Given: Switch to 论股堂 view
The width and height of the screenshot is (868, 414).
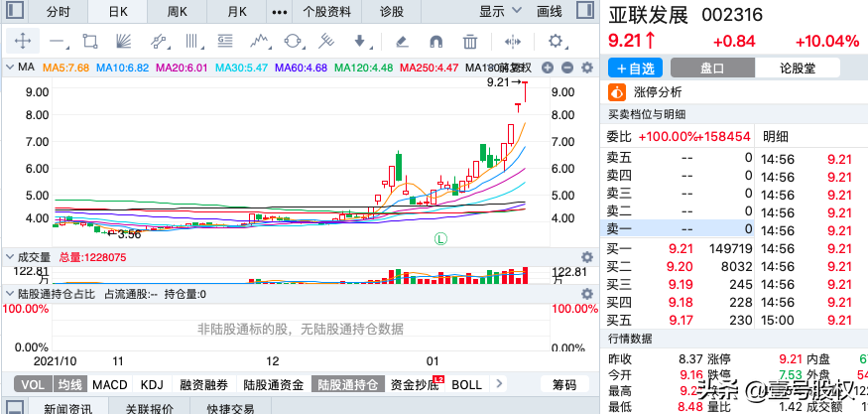Looking at the screenshot, I should pos(798,69).
